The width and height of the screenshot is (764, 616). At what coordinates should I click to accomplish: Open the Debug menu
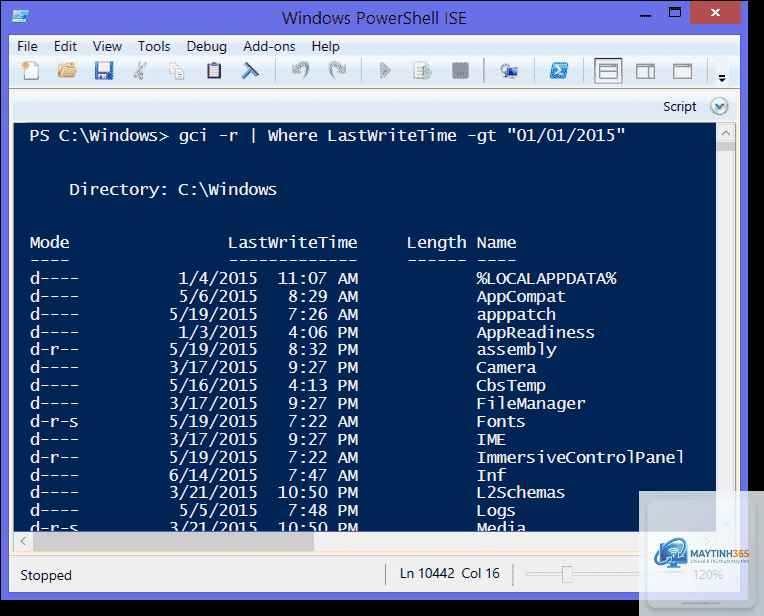(x=207, y=46)
